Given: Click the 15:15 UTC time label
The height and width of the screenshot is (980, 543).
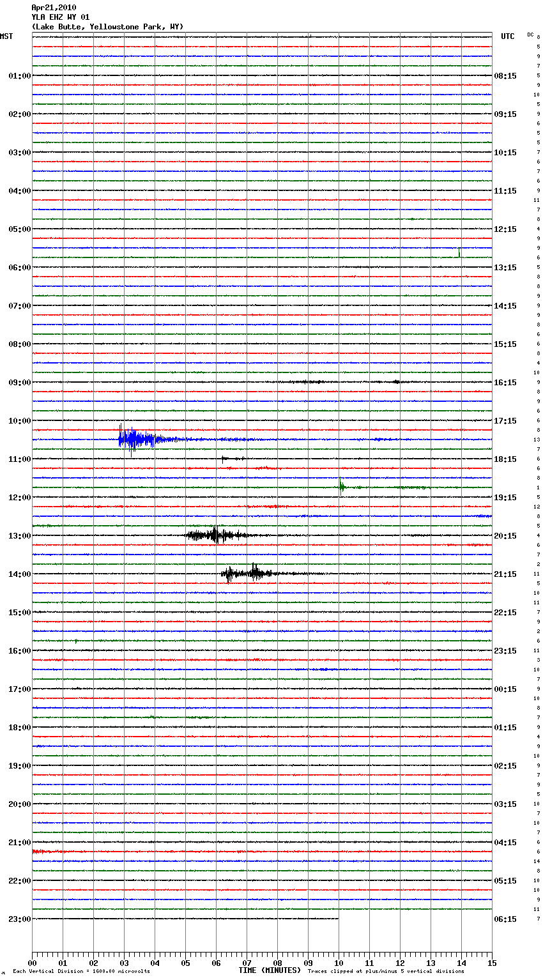Looking at the screenshot, I should coord(505,344).
